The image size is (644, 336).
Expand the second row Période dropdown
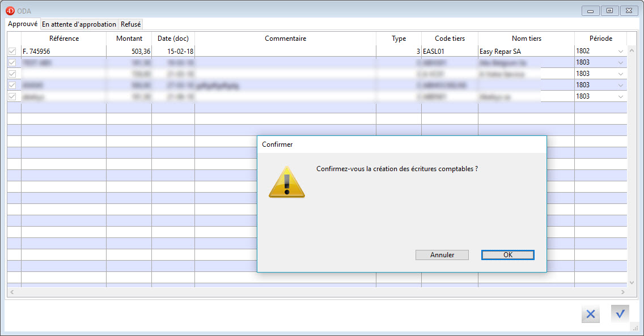click(620, 62)
